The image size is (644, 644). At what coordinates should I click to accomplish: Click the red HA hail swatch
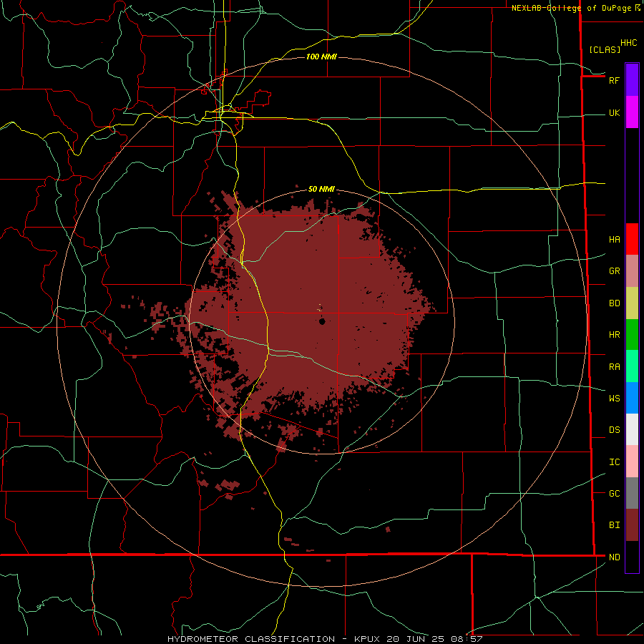[x=632, y=239]
